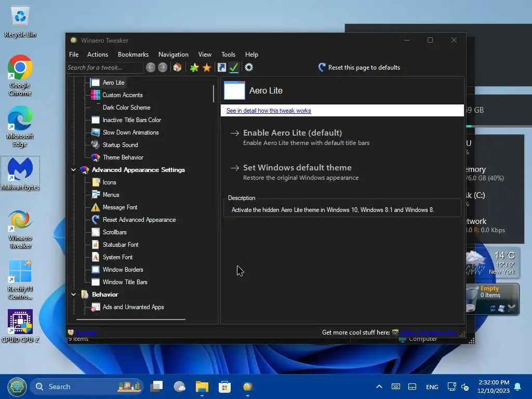Screen dimensions: 532x399
Task: Click the winaero website link in status bar
Action: coord(428,332)
